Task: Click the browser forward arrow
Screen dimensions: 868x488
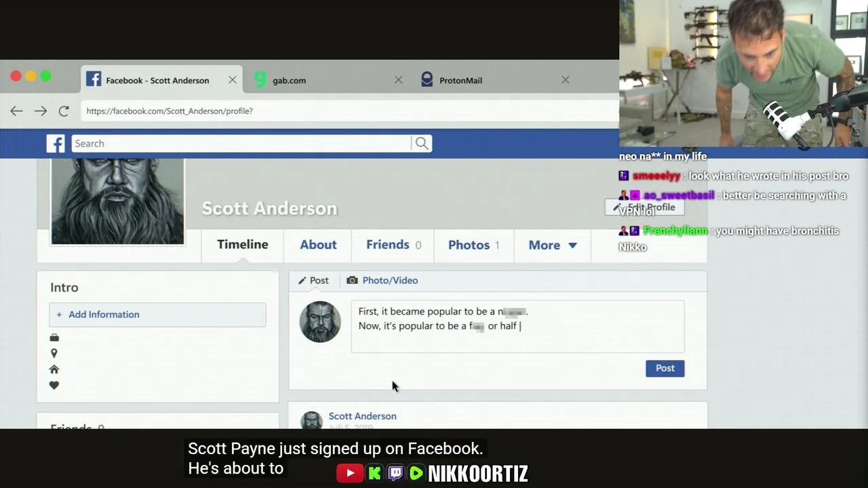Action: [41, 110]
